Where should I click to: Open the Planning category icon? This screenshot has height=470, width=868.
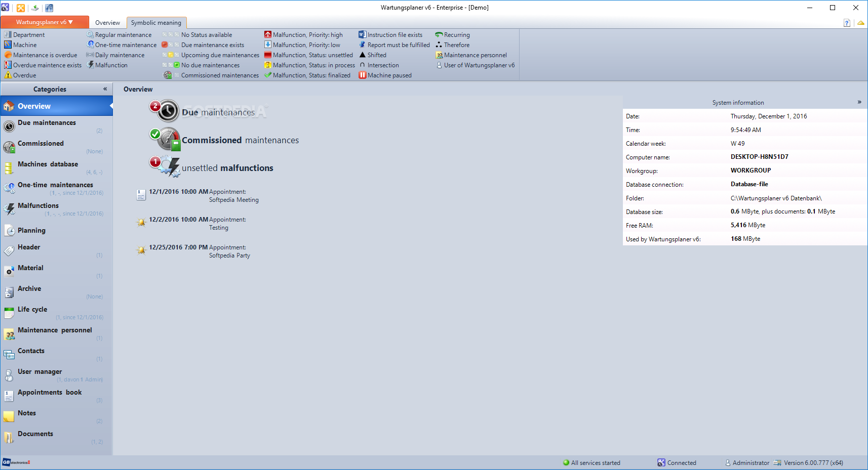point(9,231)
